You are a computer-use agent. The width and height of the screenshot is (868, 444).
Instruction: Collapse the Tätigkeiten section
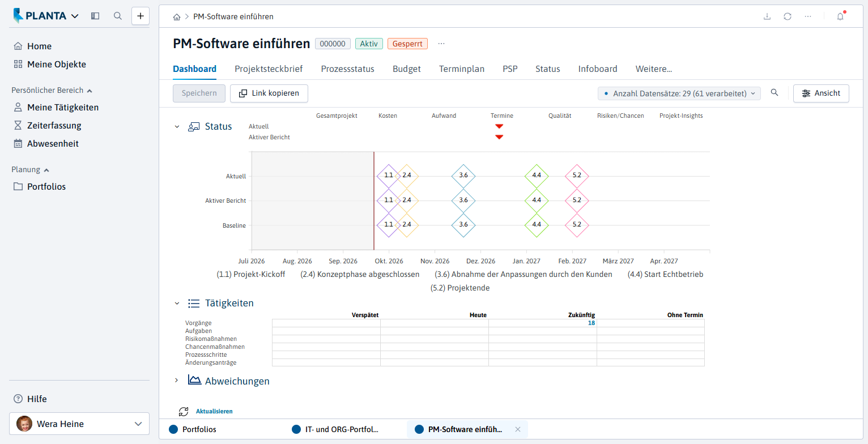pos(177,303)
